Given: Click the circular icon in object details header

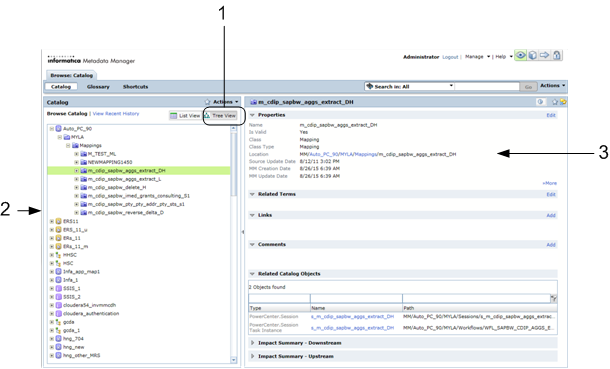Looking at the screenshot, I should pos(540,102).
